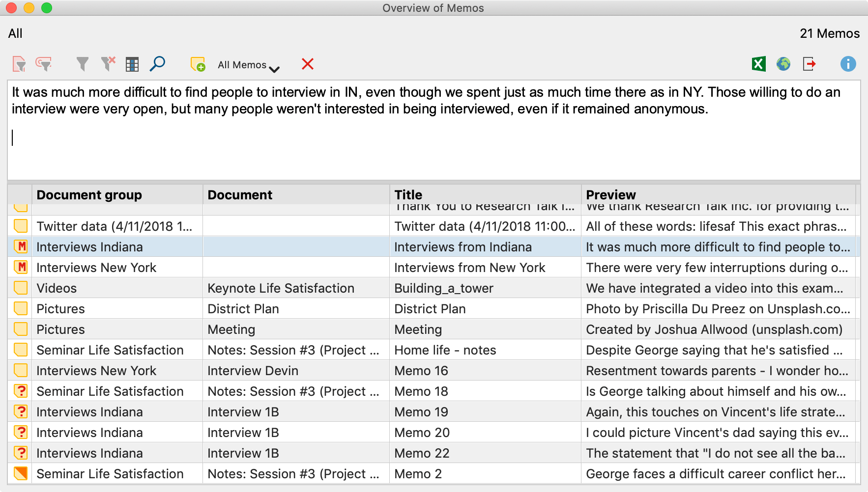Click the gray filter funnel icon
This screenshot has width=868, height=492.
83,64
